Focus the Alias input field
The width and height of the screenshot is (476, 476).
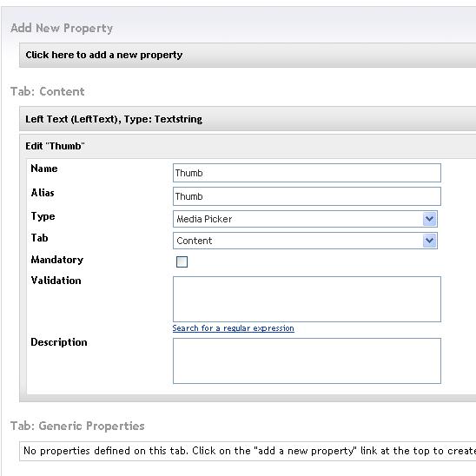click(307, 196)
